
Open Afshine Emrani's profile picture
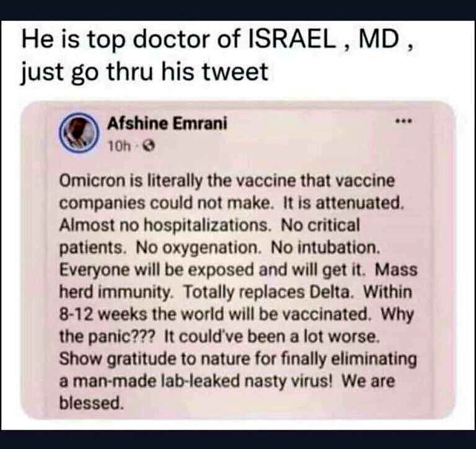[79, 133]
